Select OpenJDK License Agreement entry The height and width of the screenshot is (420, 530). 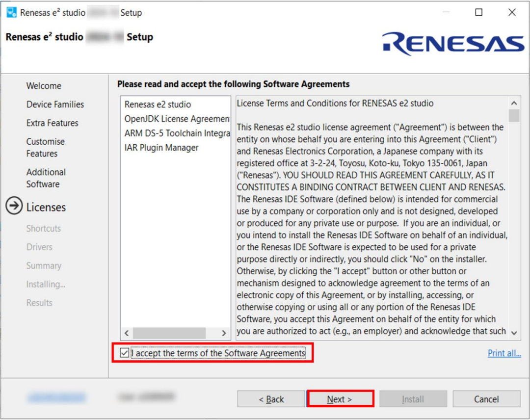pos(177,119)
